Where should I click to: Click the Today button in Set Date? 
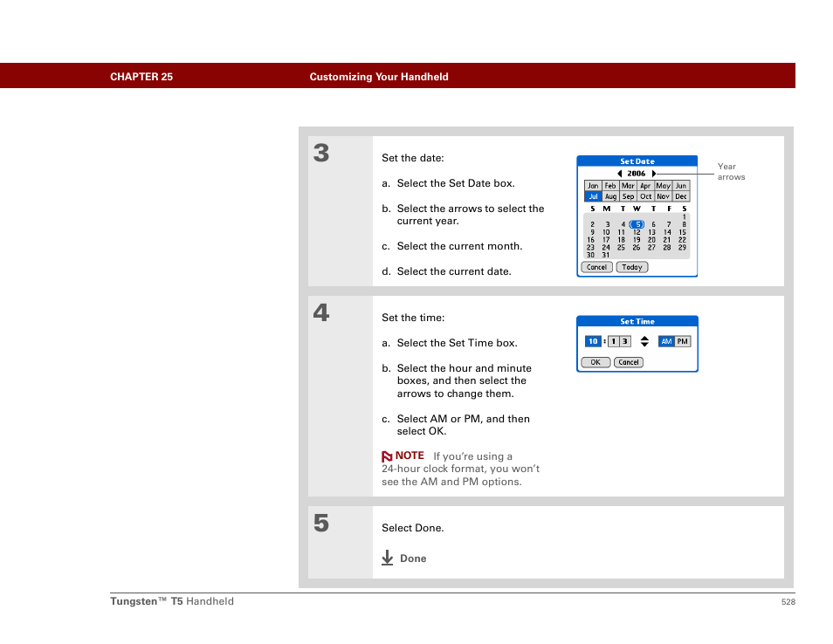[x=632, y=267]
